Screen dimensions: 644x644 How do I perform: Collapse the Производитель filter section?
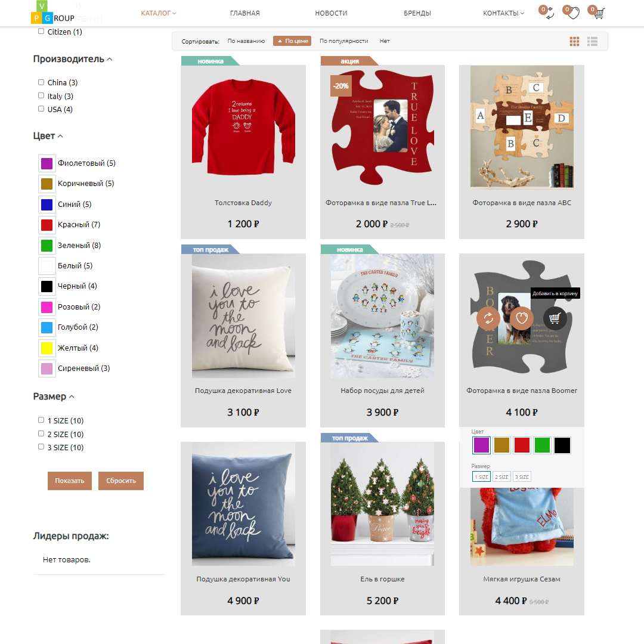(x=73, y=59)
